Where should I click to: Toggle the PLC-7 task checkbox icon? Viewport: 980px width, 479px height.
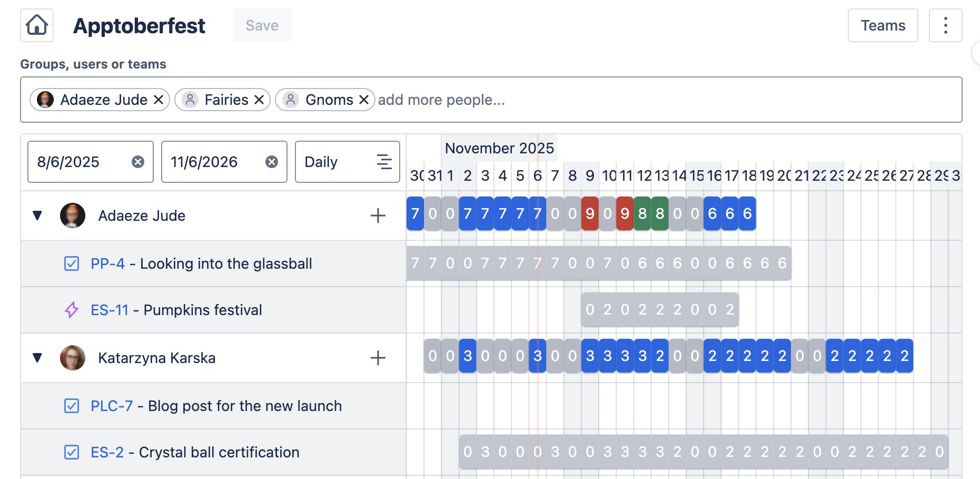point(72,406)
